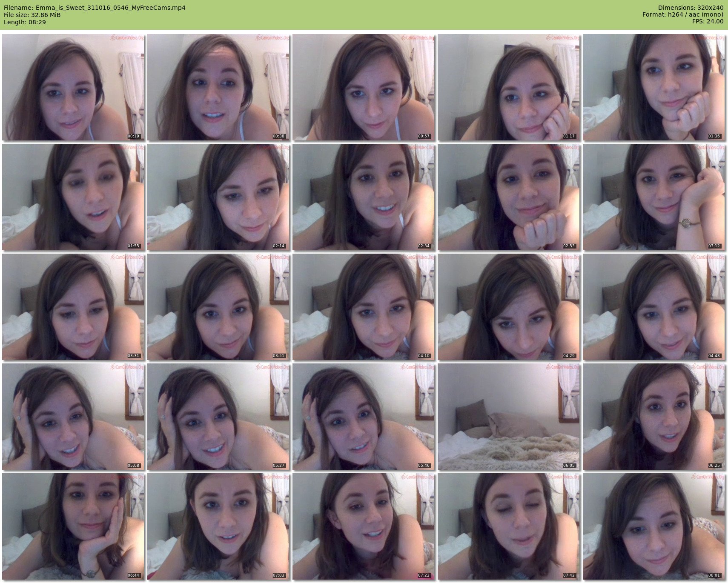This screenshot has height=583, width=728.
Task: Open the thumbnail stamped 01:55
Action: [73, 197]
